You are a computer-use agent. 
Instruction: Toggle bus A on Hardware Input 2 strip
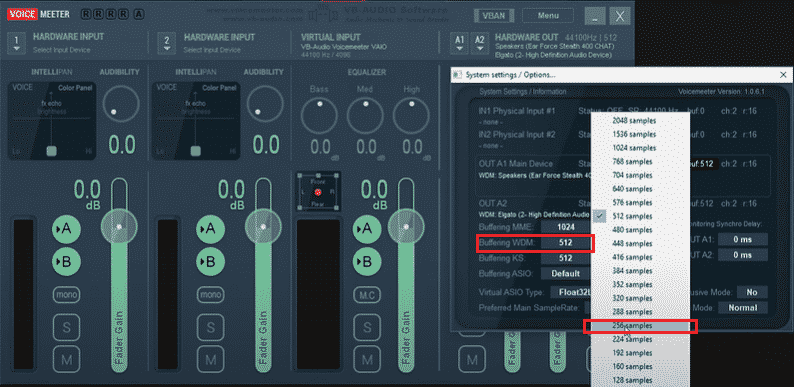[211, 229]
